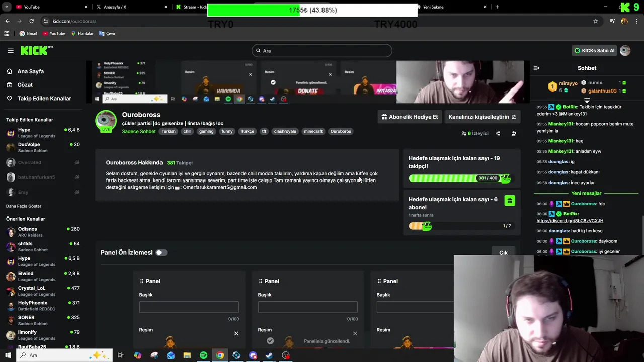
Task: Click KICKs Satın Al button
Action: pyautogui.click(x=594, y=51)
